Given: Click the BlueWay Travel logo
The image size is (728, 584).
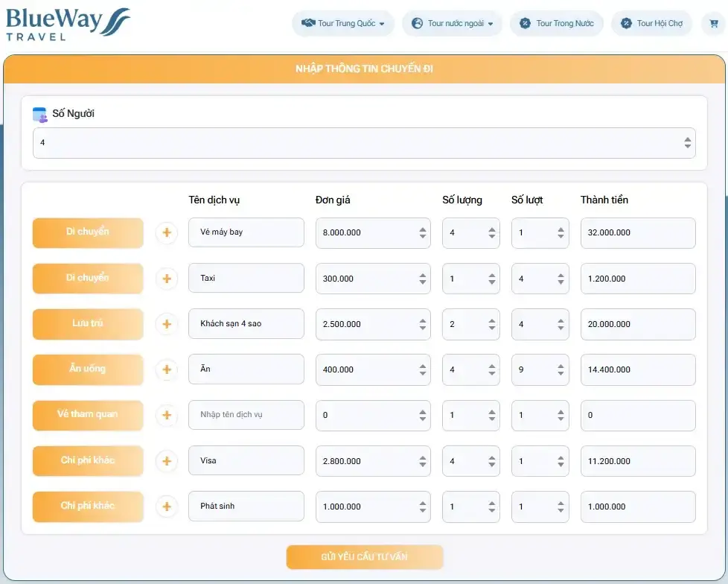Looking at the screenshot, I should pyautogui.click(x=68, y=23).
